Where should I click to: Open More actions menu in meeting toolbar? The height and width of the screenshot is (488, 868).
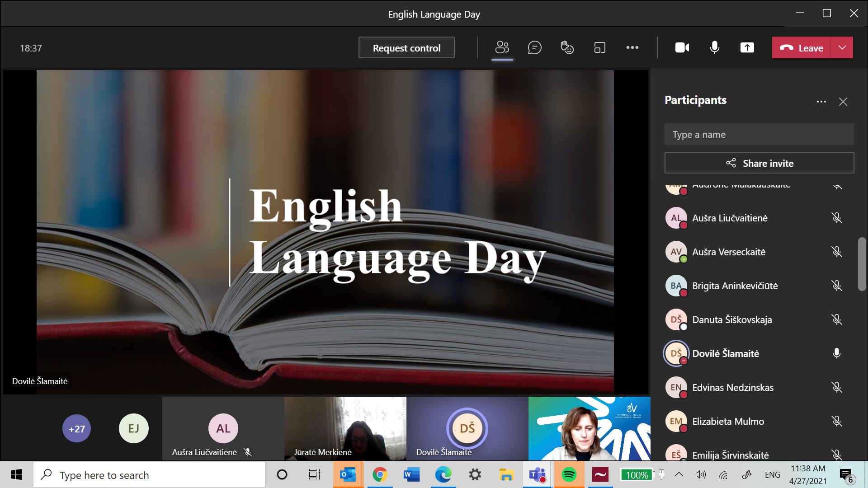[632, 47]
